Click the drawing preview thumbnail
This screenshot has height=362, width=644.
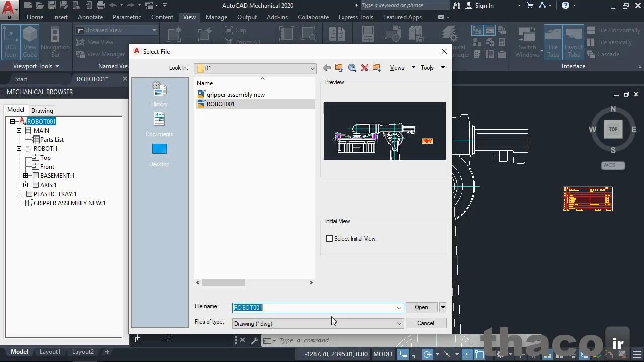pyautogui.click(x=384, y=131)
